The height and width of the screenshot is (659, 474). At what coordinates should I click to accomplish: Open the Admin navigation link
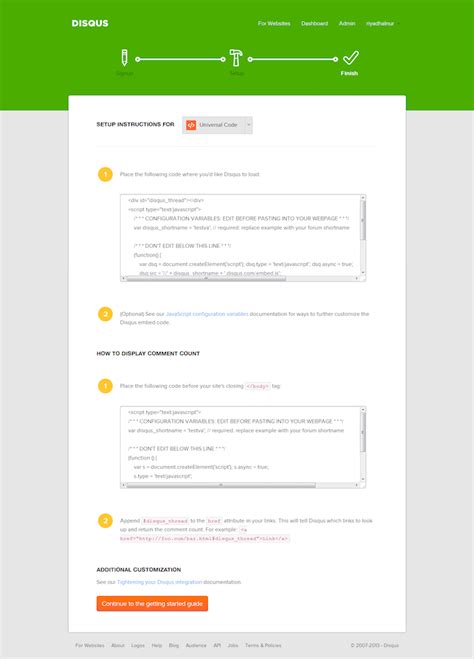coord(347,24)
